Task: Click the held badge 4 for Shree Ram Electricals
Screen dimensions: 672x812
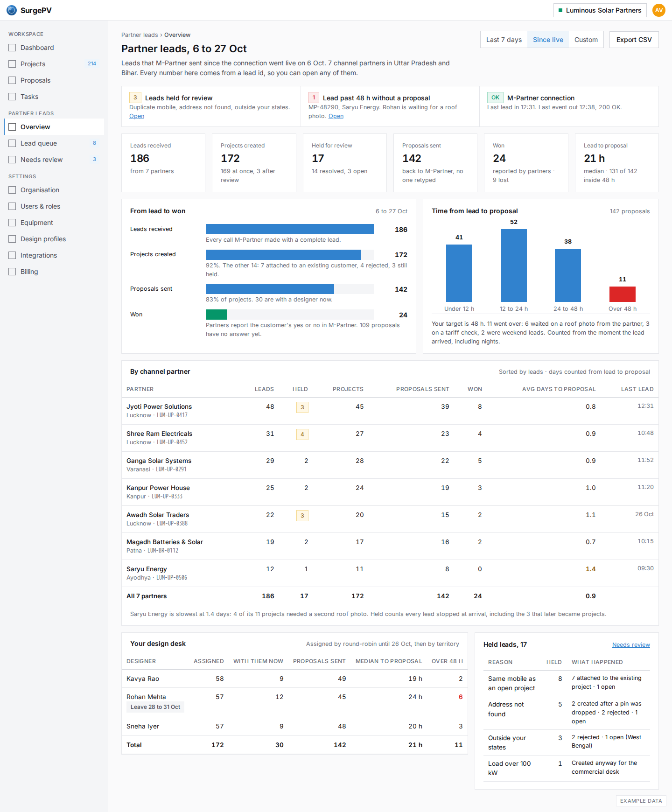Action: pos(302,434)
